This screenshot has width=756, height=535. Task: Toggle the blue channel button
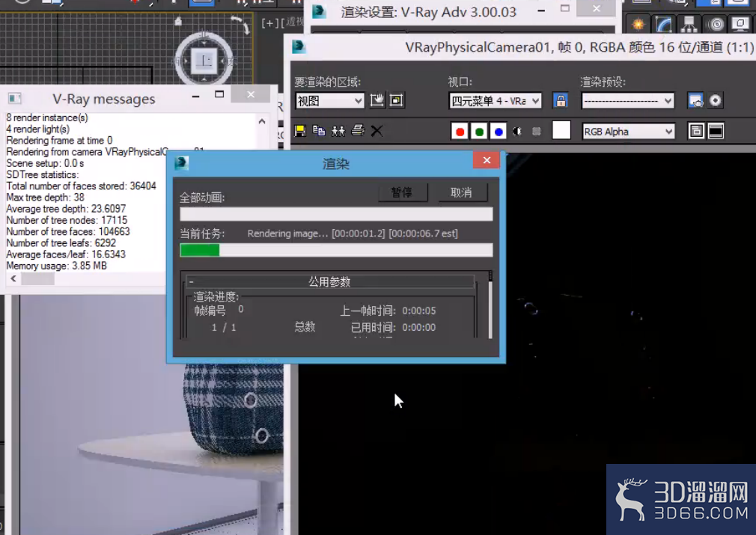[498, 131]
